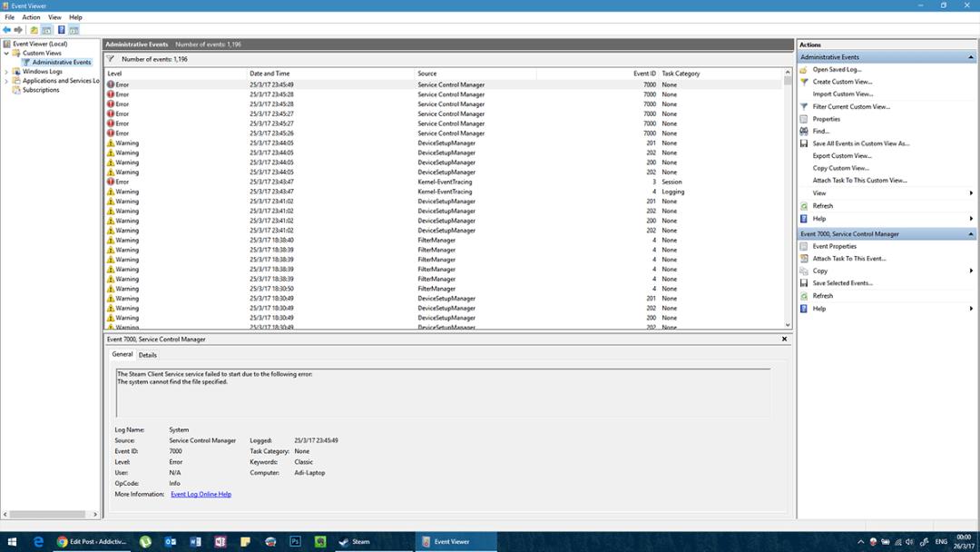Open the Action menu
Image resolution: width=980 pixels, height=552 pixels.
[31, 17]
